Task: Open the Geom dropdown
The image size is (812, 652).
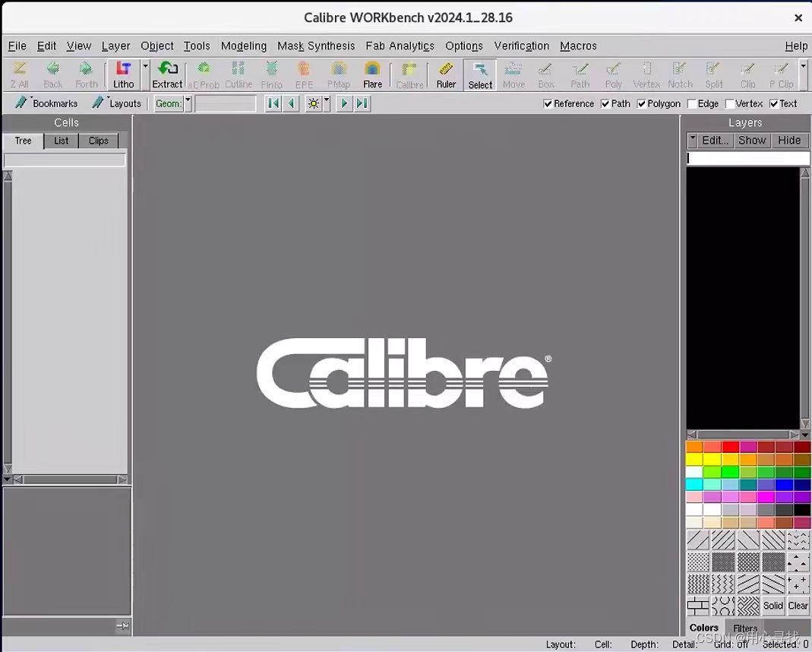Action: click(188, 103)
